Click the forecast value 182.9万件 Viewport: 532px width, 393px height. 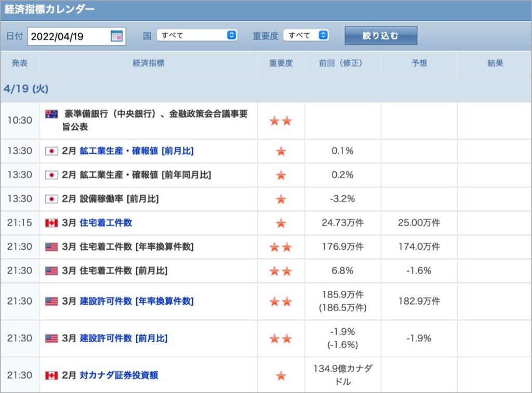click(x=419, y=301)
